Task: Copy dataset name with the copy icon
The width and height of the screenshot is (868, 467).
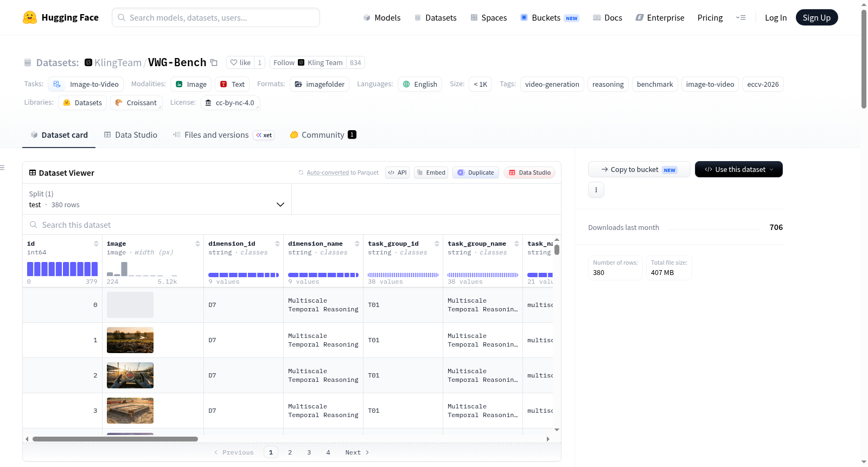Action: (x=214, y=62)
